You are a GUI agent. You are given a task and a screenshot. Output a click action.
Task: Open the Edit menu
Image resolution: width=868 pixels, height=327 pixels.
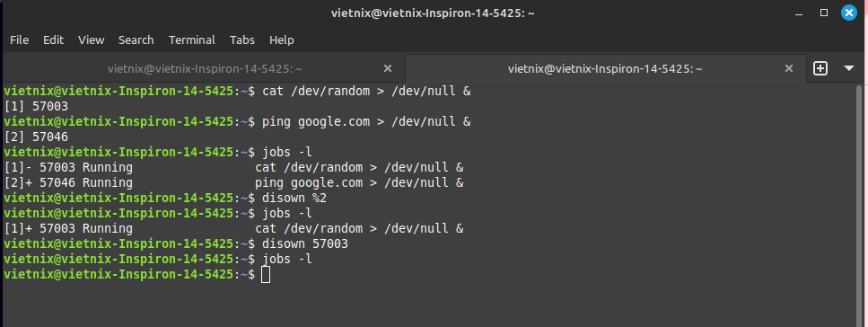pos(53,40)
